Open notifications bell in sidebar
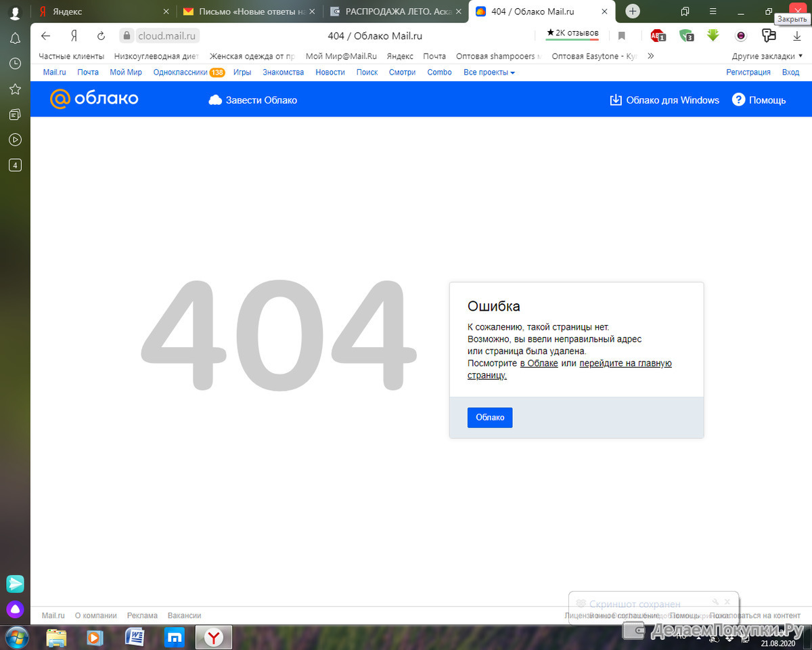This screenshot has height=650, width=812. pos(15,38)
